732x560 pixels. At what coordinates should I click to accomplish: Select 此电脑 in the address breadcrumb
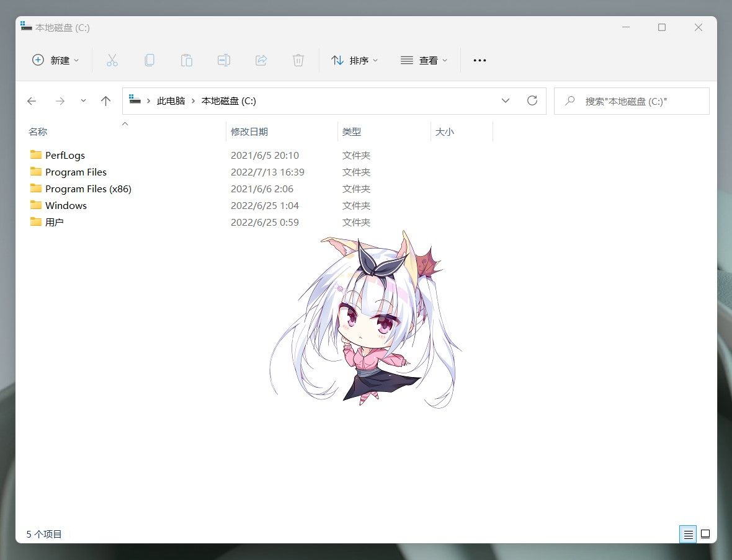[171, 101]
